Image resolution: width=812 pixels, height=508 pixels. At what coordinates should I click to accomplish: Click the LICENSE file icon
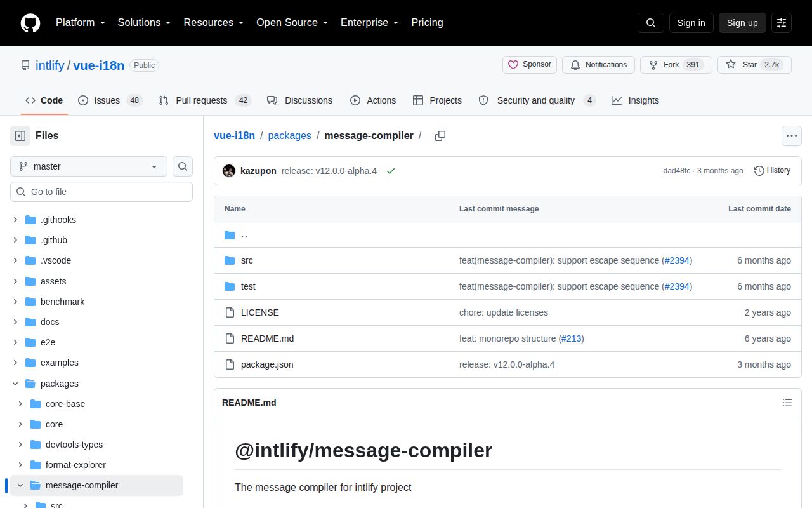[x=230, y=312]
